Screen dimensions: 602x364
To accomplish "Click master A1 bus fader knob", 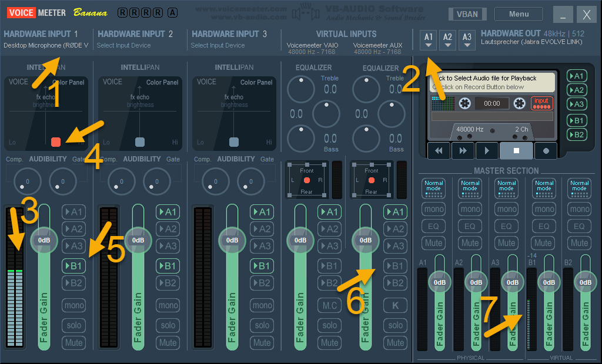I will coord(439,282).
